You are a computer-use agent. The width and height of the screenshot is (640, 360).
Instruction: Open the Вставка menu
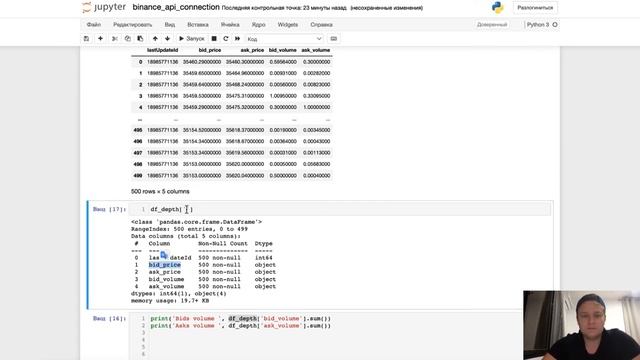198,24
